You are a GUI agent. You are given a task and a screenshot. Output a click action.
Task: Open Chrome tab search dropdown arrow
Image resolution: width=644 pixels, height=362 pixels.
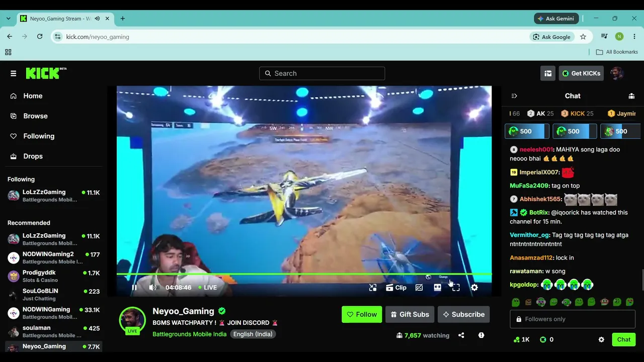pos(8,19)
